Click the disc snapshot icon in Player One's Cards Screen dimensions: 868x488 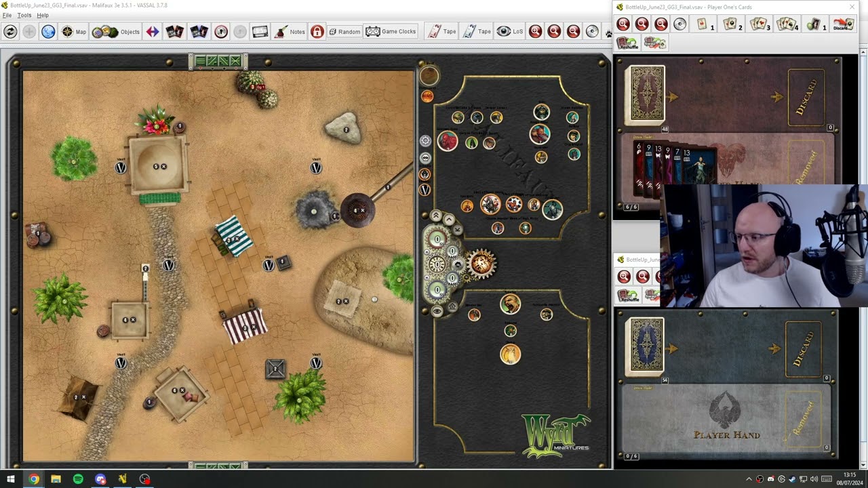tap(680, 24)
